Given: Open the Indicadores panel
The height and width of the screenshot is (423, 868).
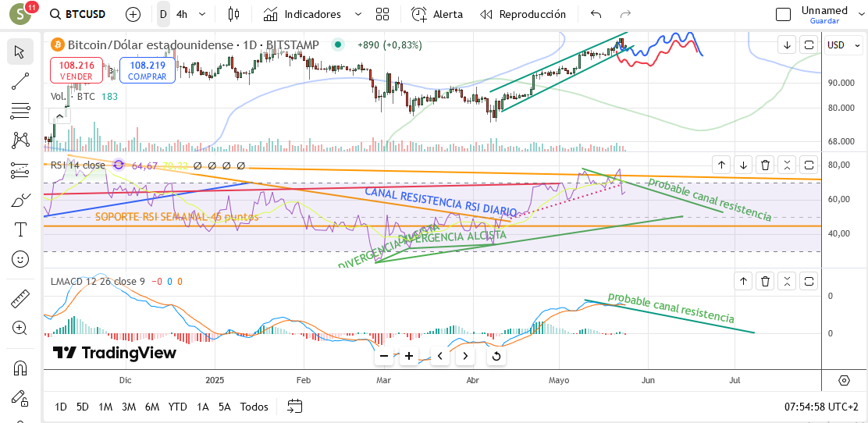Looking at the screenshot, I should click(x=302, y=14).
